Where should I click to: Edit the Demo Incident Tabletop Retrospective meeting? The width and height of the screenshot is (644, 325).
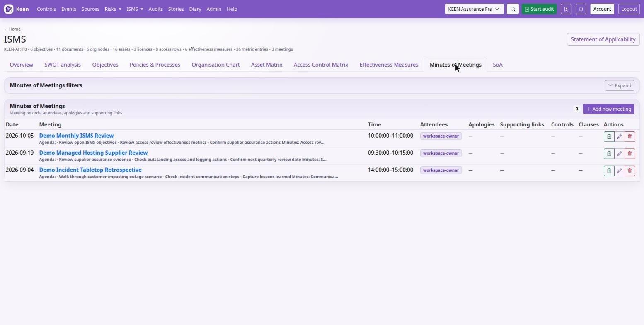(x=619, y=171)
